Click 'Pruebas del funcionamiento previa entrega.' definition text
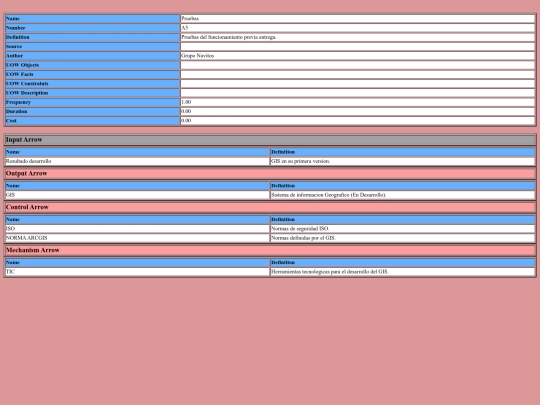The image size is (540, 405). 229,37
